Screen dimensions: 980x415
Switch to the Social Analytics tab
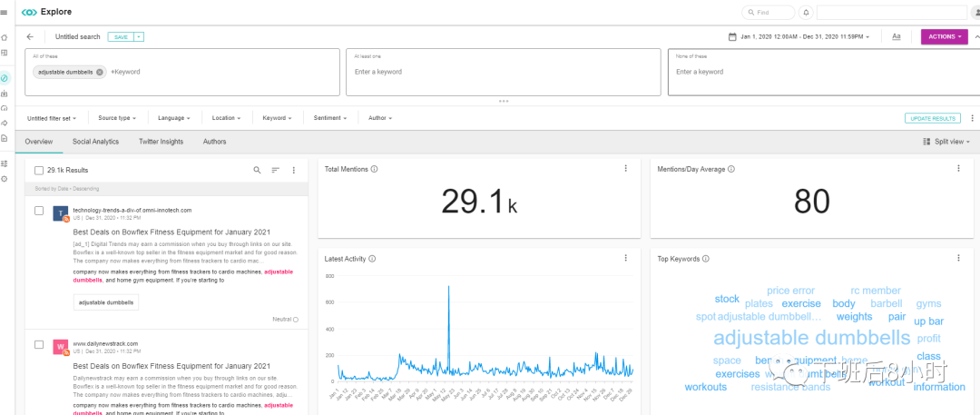coord(95,142)
